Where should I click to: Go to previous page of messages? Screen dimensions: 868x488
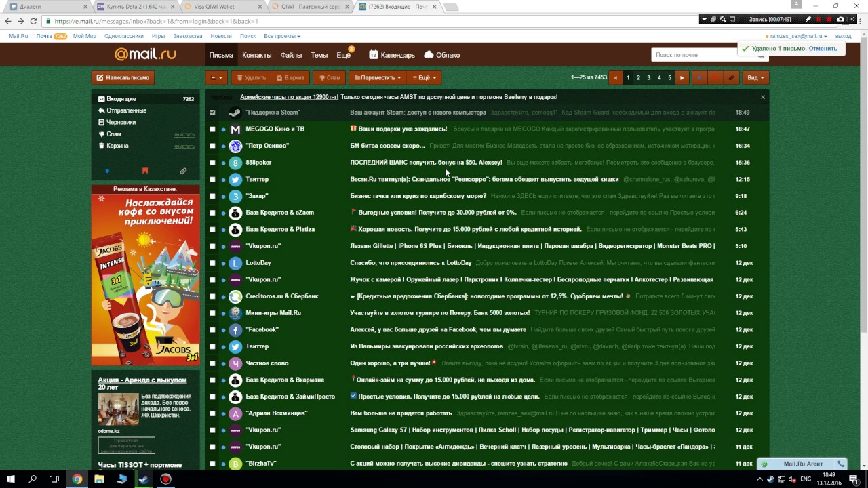615,77
